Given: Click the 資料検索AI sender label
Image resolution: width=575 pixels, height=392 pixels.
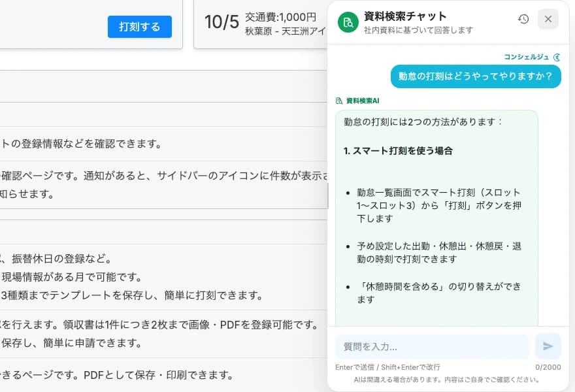Looking at the screenshot, I should pyautogui.click(x=363, y=101).
